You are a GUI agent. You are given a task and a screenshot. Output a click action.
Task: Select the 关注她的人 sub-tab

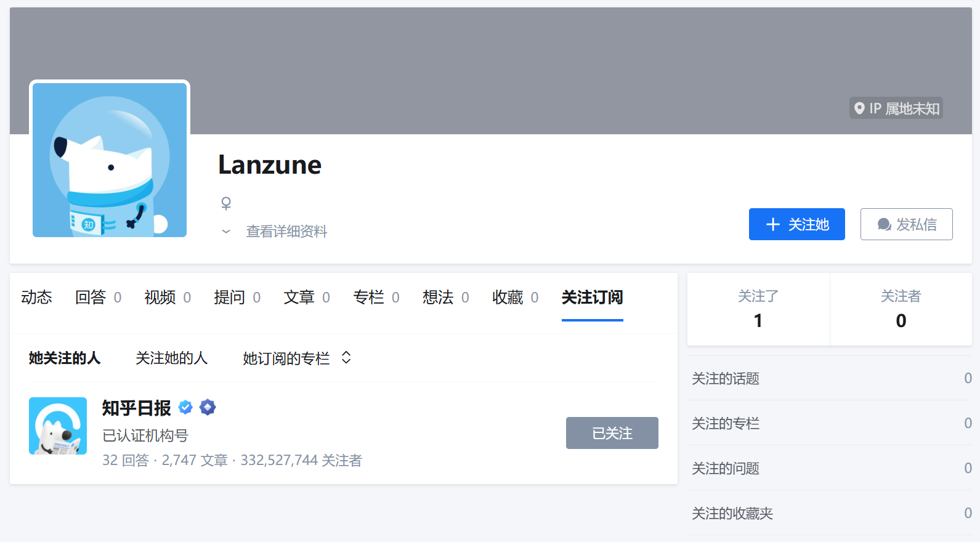coord(171,358)
